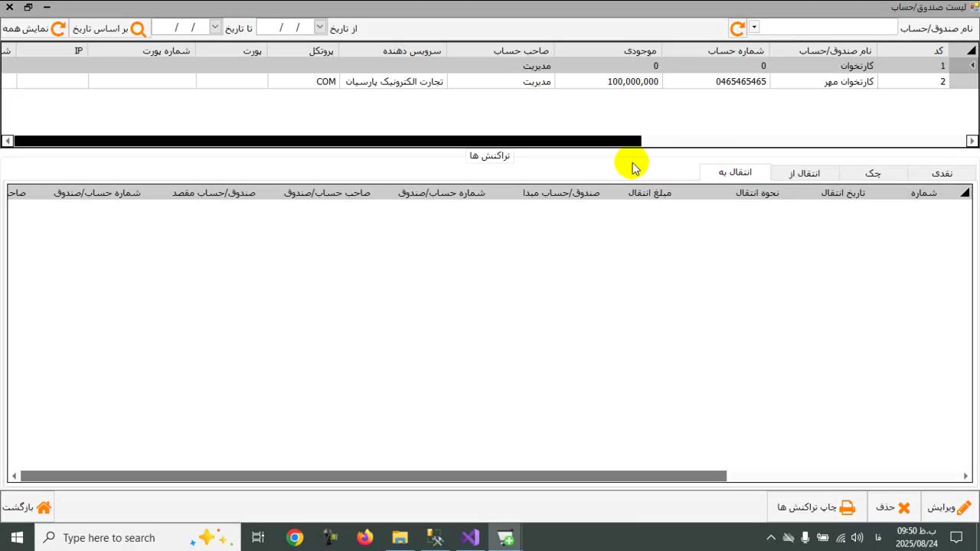Click the Windows taskbar search box
The height and width of the screenshot is (551, 980).
138,537
